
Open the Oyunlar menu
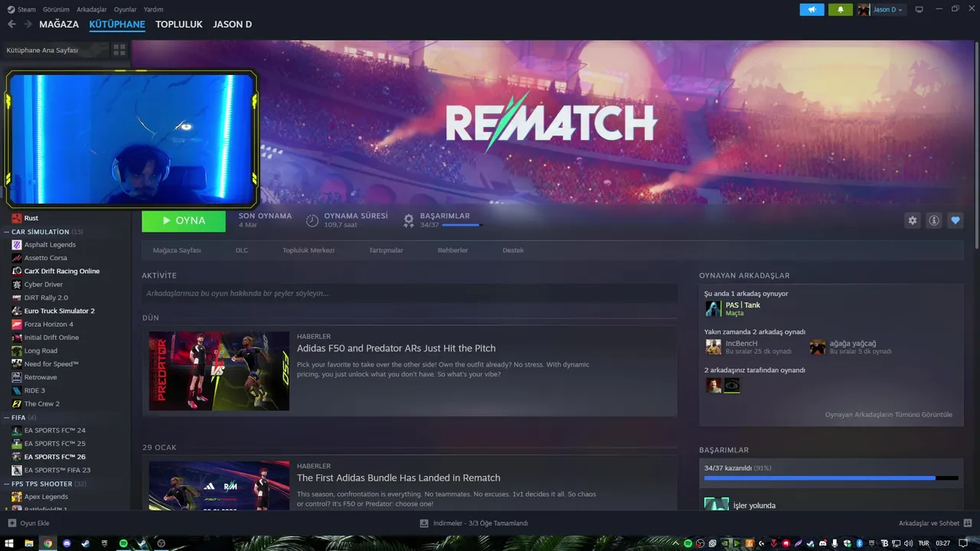[125, 9]
